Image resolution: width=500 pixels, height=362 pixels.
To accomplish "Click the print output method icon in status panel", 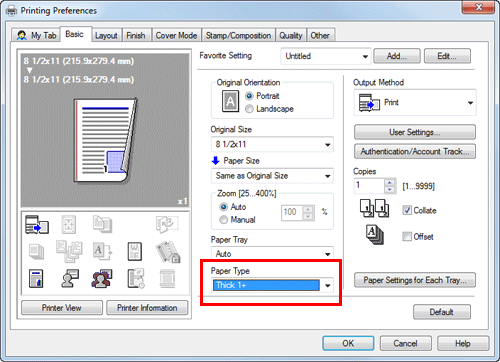I will (x=37, y=225).
